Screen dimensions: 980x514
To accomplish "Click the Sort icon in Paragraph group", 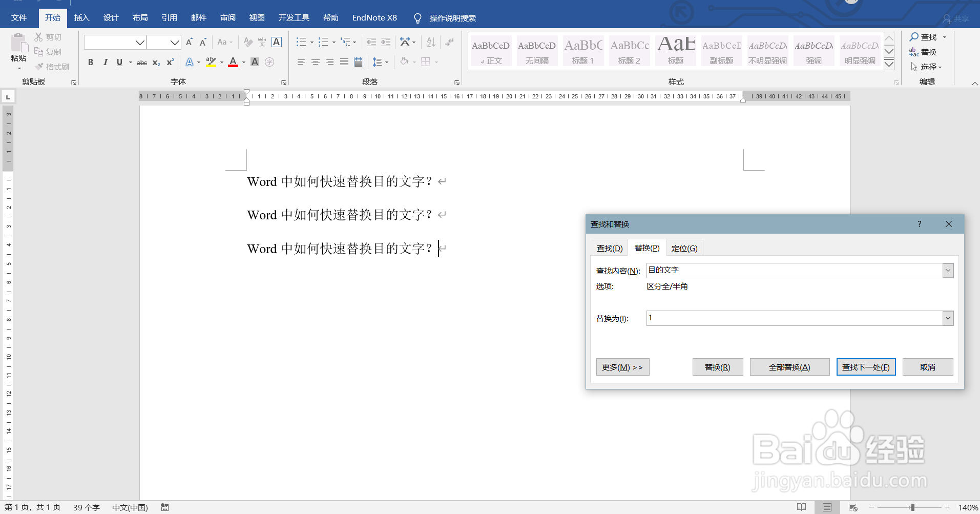I will point(430,42).
